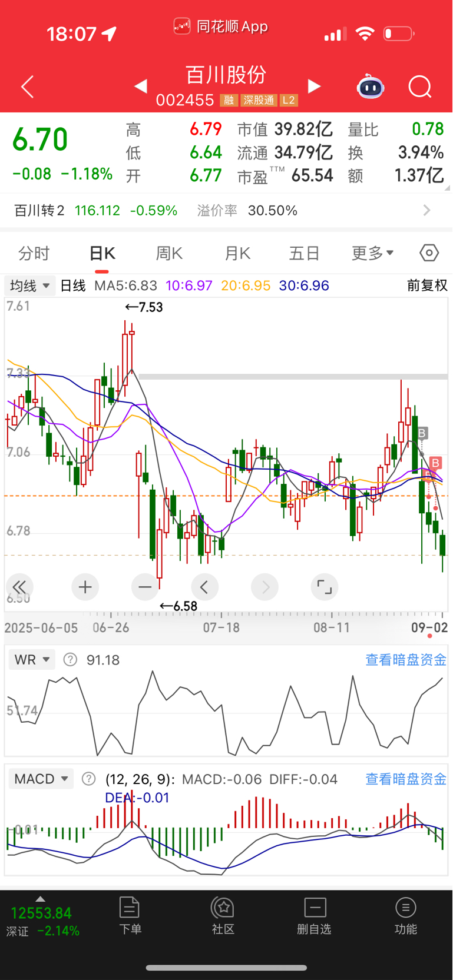Viewport: 453px width, 980px height.
Task: Tap 日线 period label
Action: (x=73, y=286)
